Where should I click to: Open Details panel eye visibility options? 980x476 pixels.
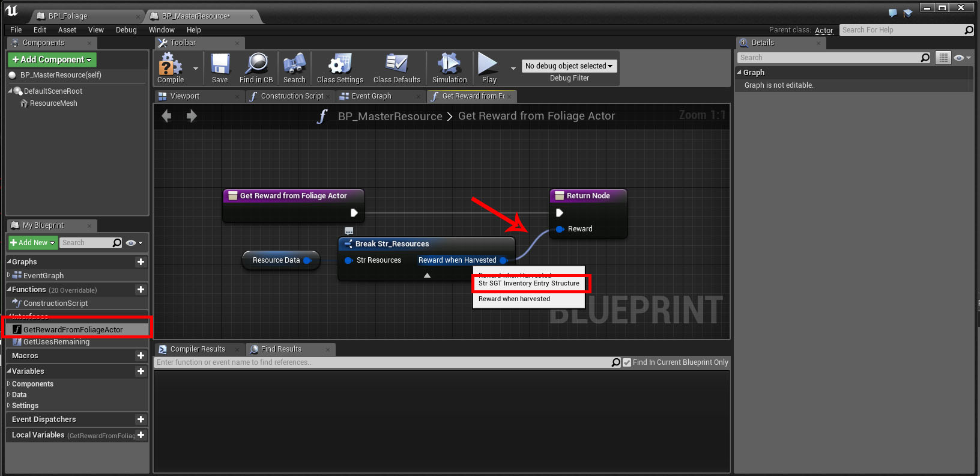pyautogui.click(x=961, y=58)
